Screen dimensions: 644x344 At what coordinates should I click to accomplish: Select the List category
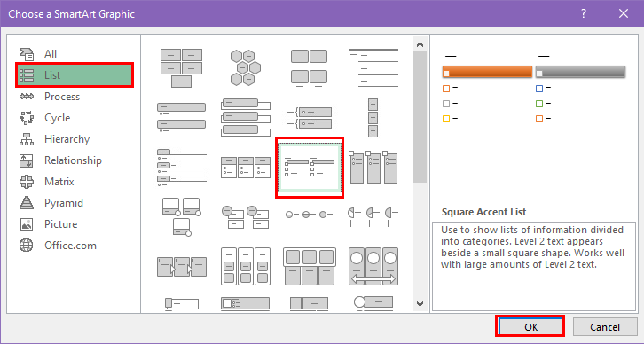(x=75, y=75)
